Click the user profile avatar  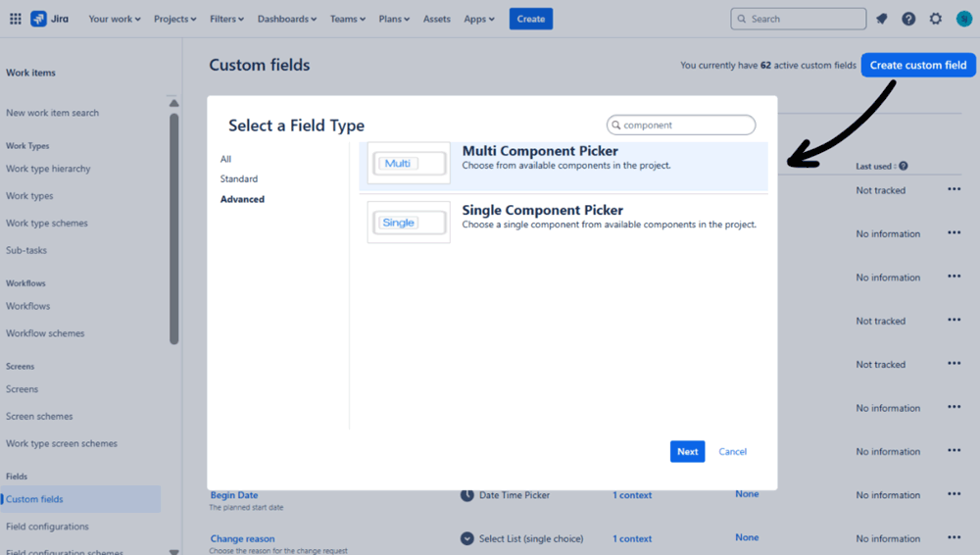tap(963, 19)
